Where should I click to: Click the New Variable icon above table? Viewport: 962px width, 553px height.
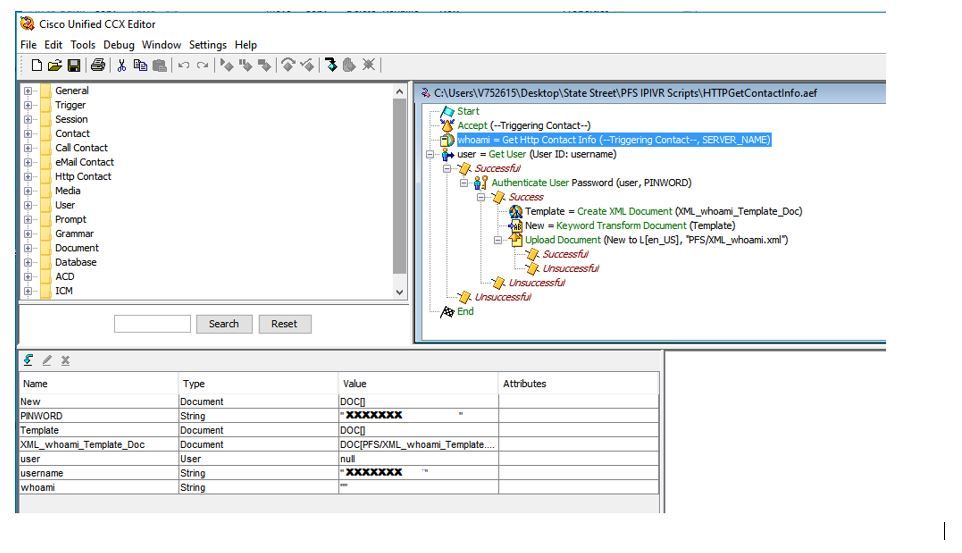[28, 360]
